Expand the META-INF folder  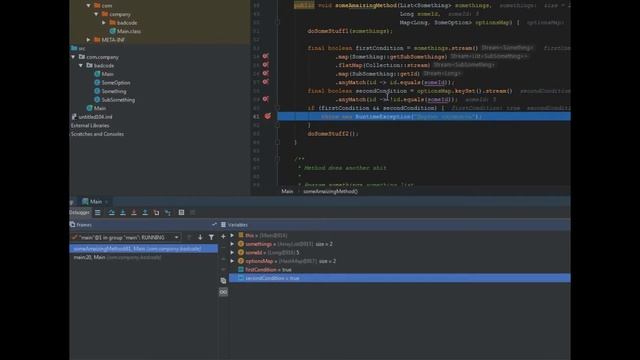pos(89,40)
